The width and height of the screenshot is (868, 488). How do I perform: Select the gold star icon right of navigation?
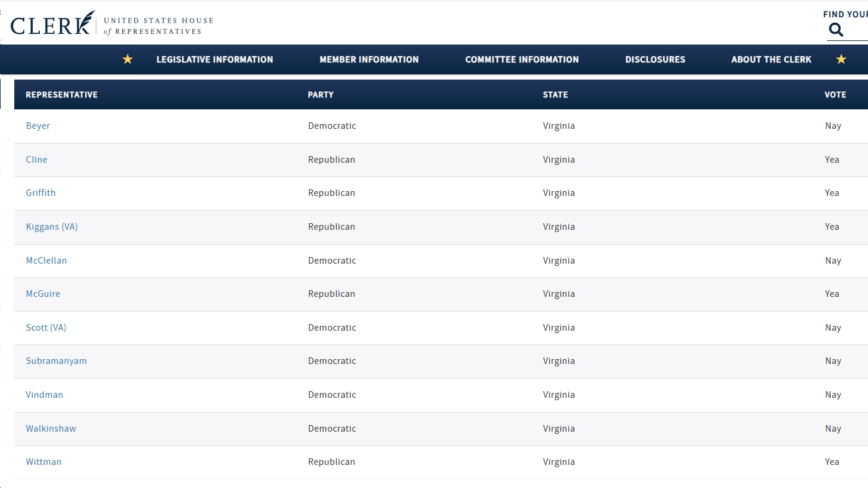841,59
